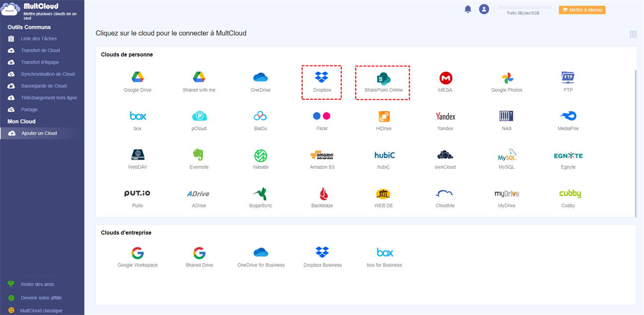Image resolution: width=644 pixels, height=315 pixels.
Task: Connect the Google Drive cloud
Action: pyautogui.click(x=137, y=82)
